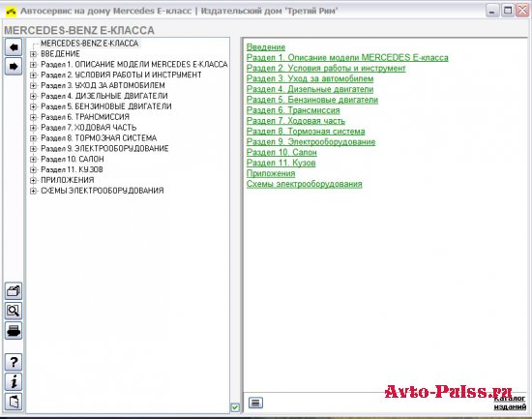Open link Раздел 5. Бензиновые двигатели
532x419 pixels.
[x=312, y=100]
